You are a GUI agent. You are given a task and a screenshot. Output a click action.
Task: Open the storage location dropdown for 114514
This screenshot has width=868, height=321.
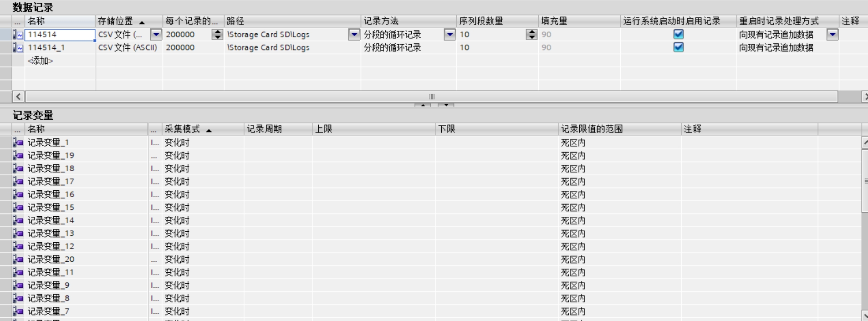point(156,34)
